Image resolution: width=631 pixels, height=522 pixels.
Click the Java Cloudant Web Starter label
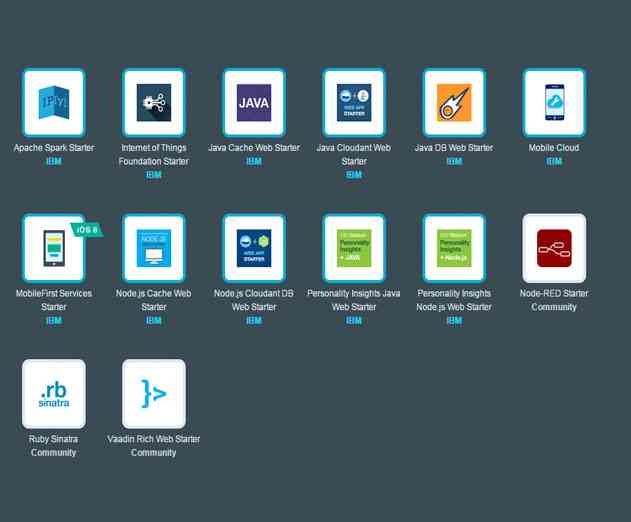point(354,155)
